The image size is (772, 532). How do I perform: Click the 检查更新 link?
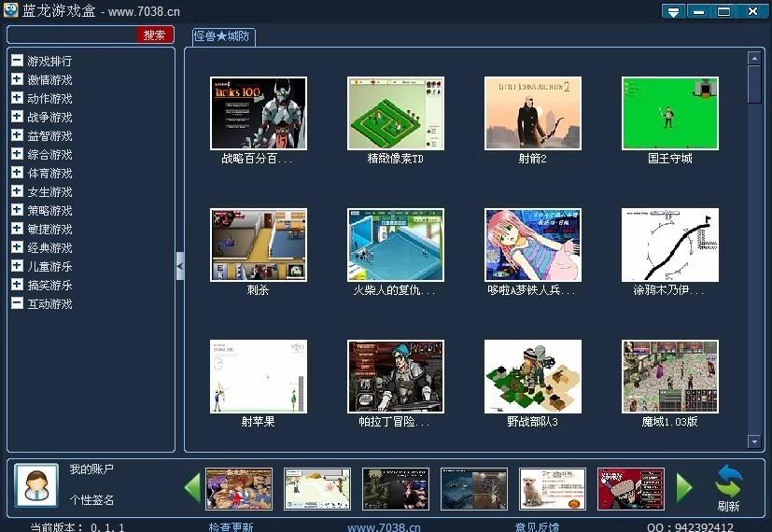tap(231, 526)
